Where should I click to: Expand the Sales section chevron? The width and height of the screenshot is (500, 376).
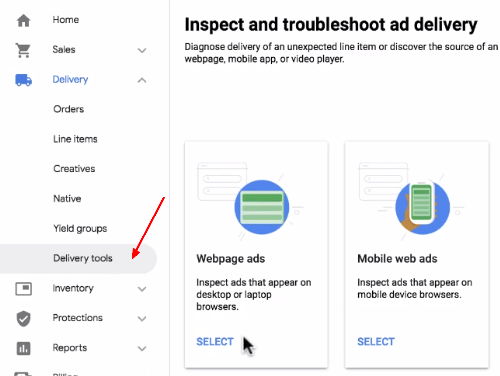tap(142, 51)
